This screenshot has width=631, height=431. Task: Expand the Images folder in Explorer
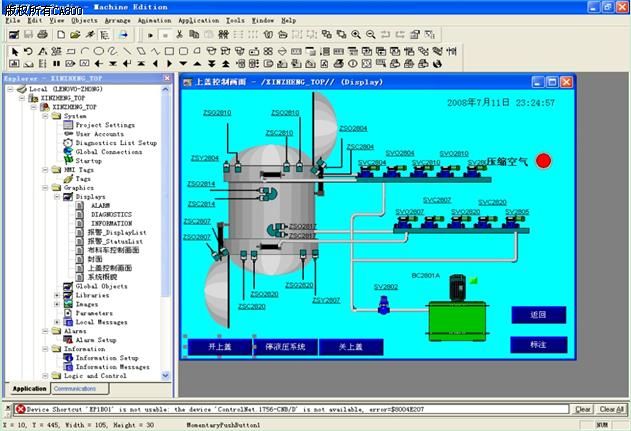click(56, 304)
